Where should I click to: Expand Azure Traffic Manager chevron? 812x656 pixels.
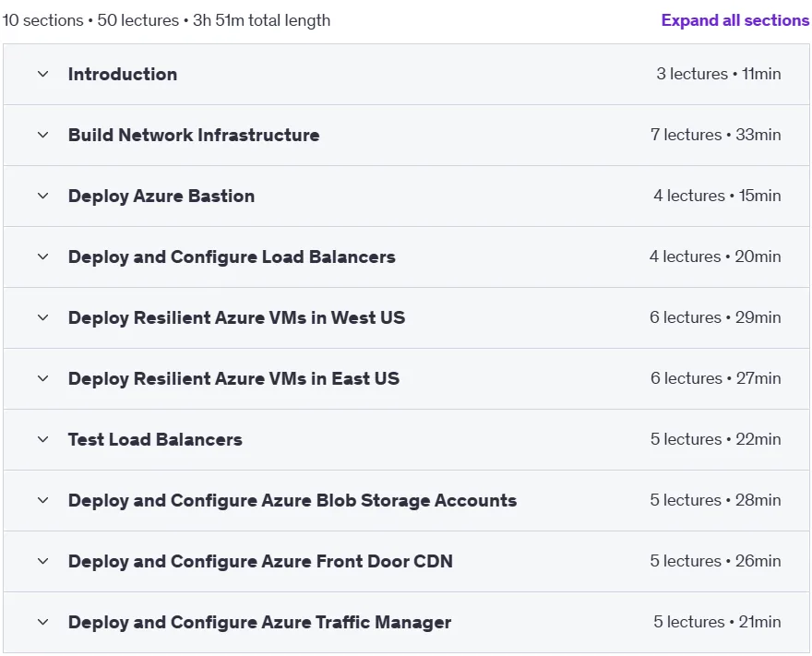tap(43, 622)
